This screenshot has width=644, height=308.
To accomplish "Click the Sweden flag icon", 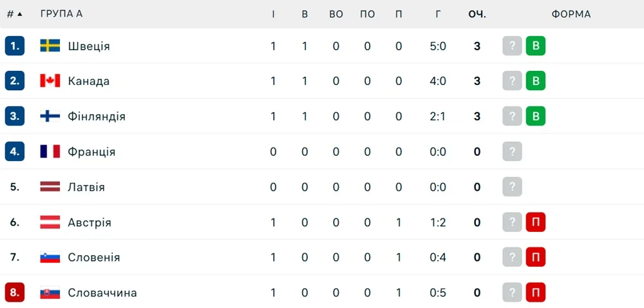I will pos(50,46).
